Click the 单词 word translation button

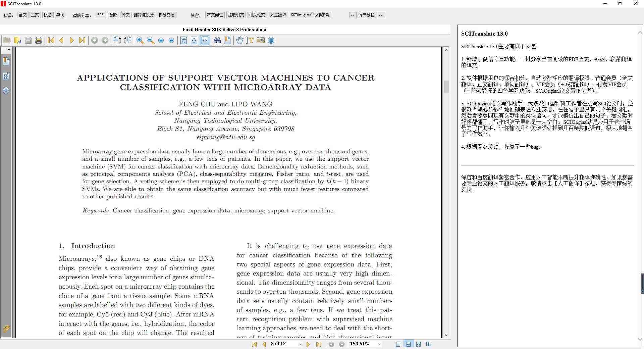tap(60, 15)
